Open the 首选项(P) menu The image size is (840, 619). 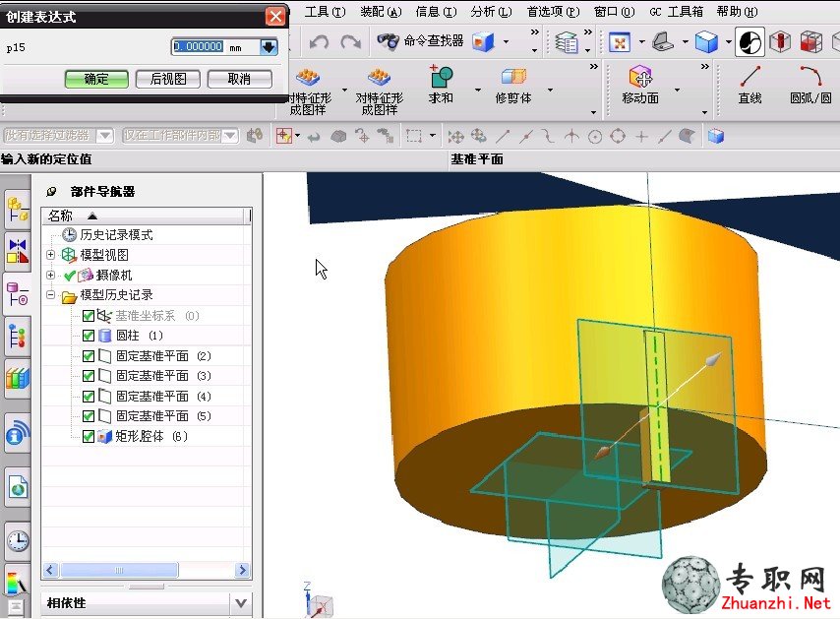click(554, 12)
